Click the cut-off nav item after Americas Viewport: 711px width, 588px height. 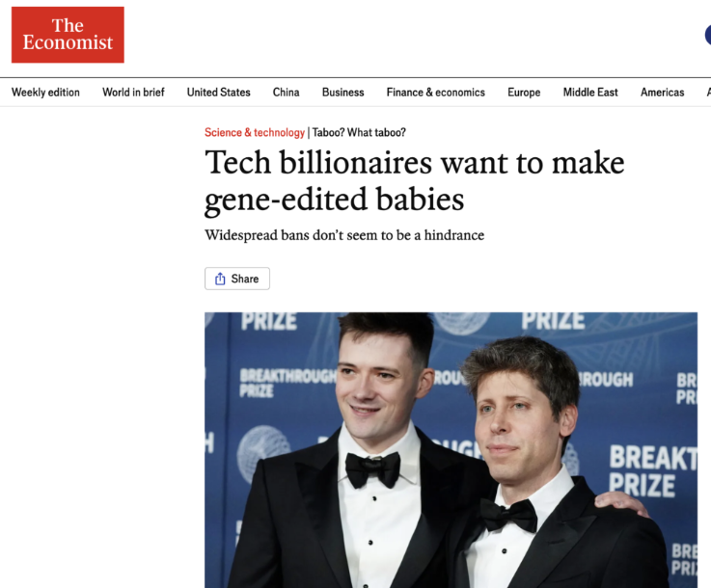click(x=707, y=93)
